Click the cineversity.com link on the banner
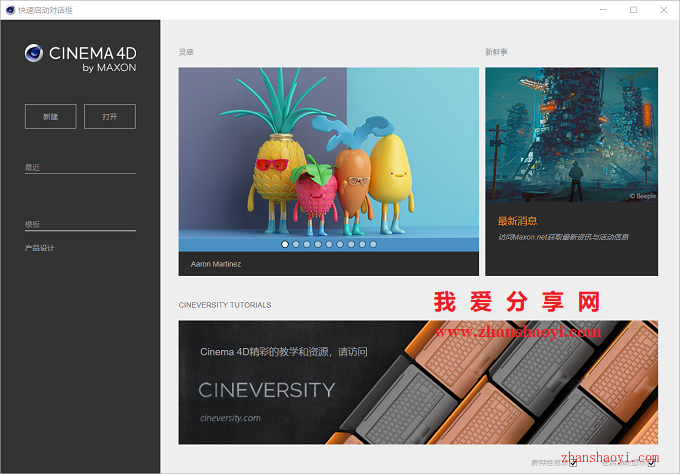 tap(230, 418)
